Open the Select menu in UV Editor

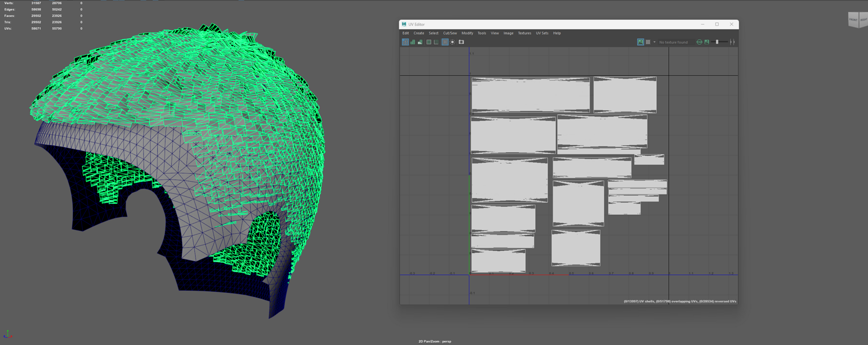[433, 33]
